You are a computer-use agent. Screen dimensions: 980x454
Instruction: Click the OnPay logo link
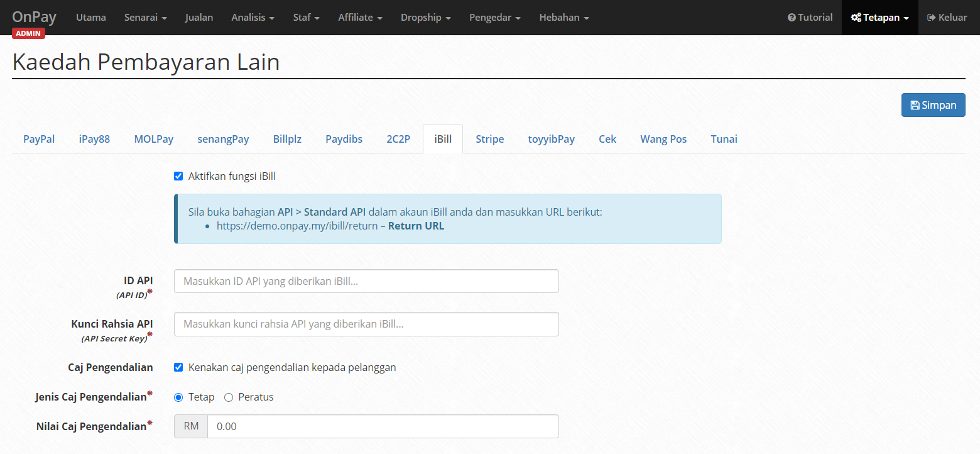(34, 17)
